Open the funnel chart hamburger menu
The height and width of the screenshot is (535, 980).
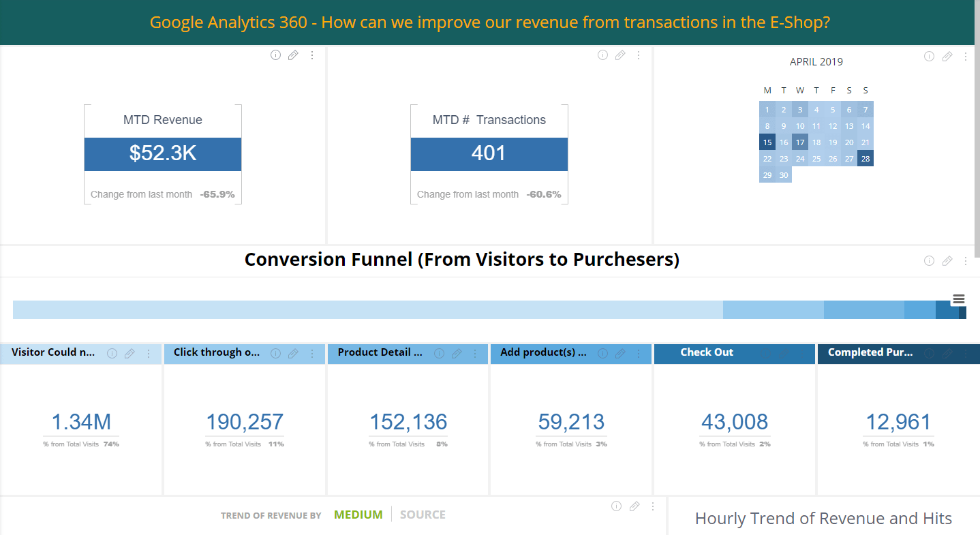[x=959, y=299]
